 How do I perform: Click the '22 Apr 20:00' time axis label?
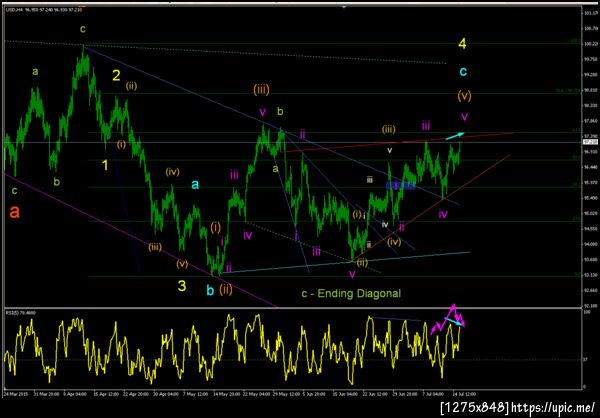pos(134,394)
